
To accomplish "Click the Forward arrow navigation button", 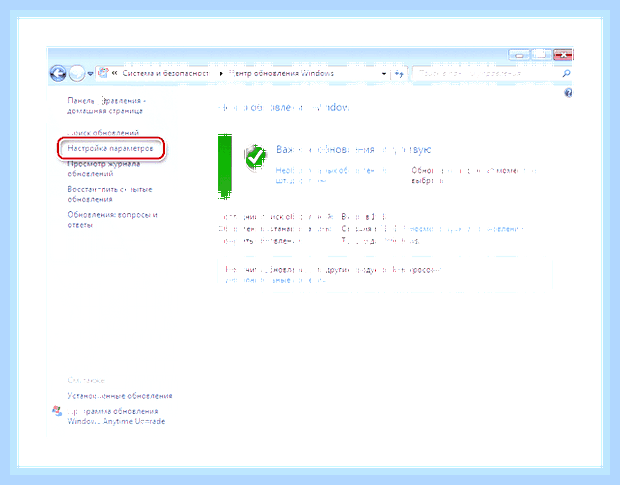I will point(77,74).
